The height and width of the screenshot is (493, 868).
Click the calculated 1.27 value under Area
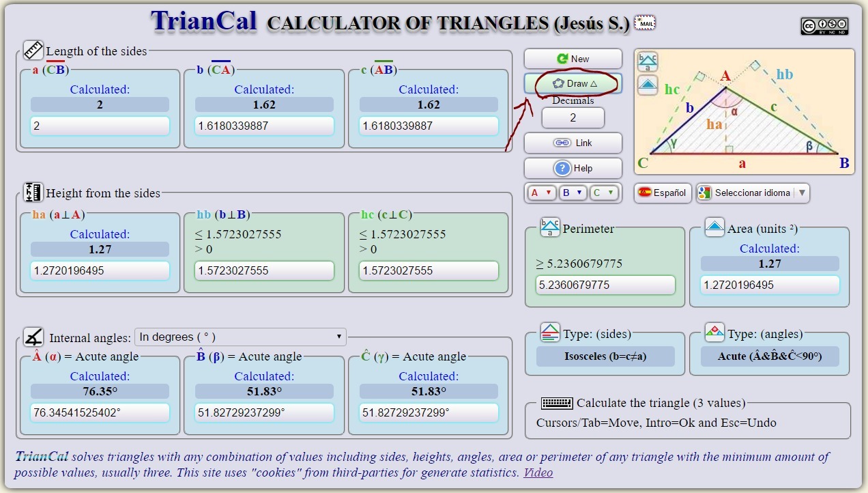click(x=770, y=264)
